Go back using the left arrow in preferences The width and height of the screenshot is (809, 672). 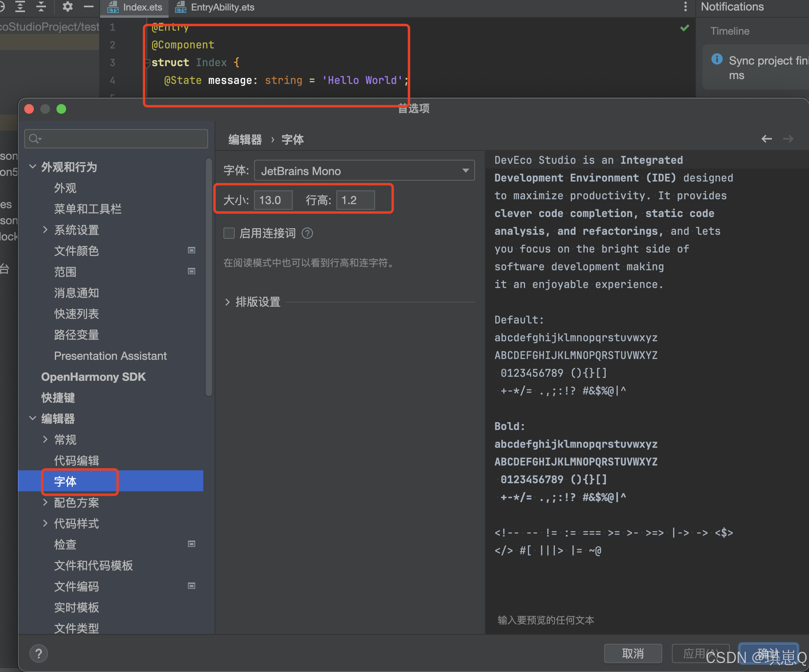(x=766, y=139)
